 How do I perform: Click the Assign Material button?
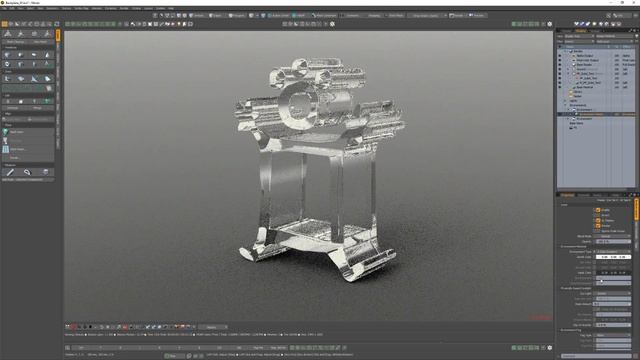click(615, 36)
